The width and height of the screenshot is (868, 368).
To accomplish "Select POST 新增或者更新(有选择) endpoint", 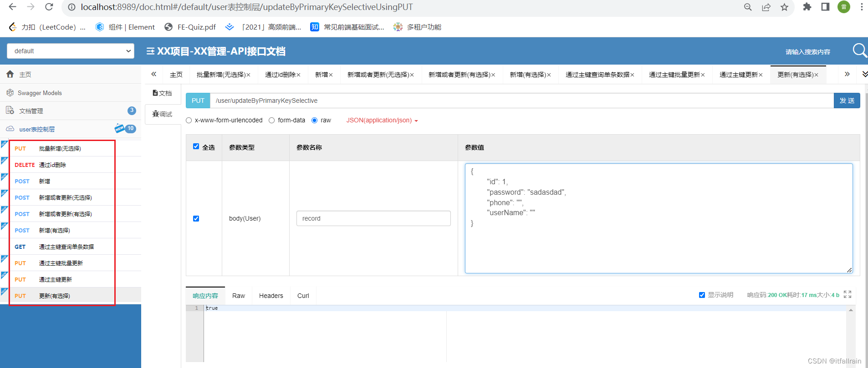I will click(71, 214).
